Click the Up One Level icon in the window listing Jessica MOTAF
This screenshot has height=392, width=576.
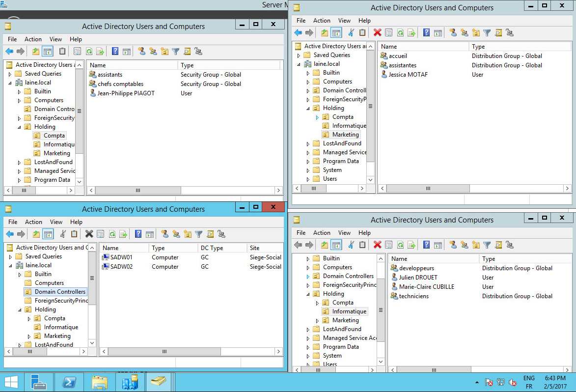point(325,33)
